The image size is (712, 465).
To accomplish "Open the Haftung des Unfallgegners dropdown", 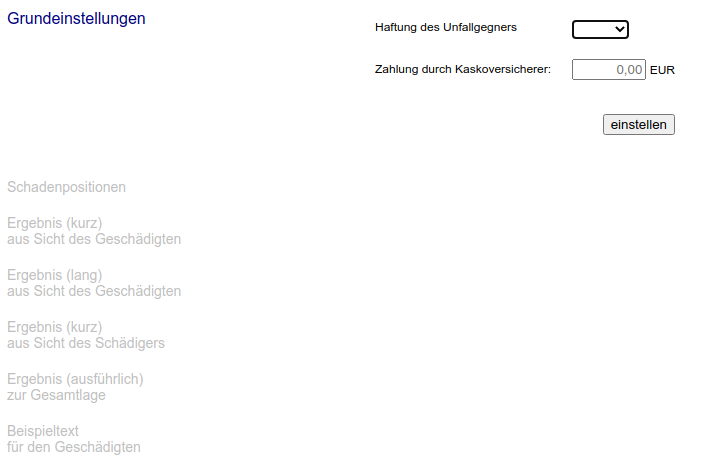I will tap(598, 29).
